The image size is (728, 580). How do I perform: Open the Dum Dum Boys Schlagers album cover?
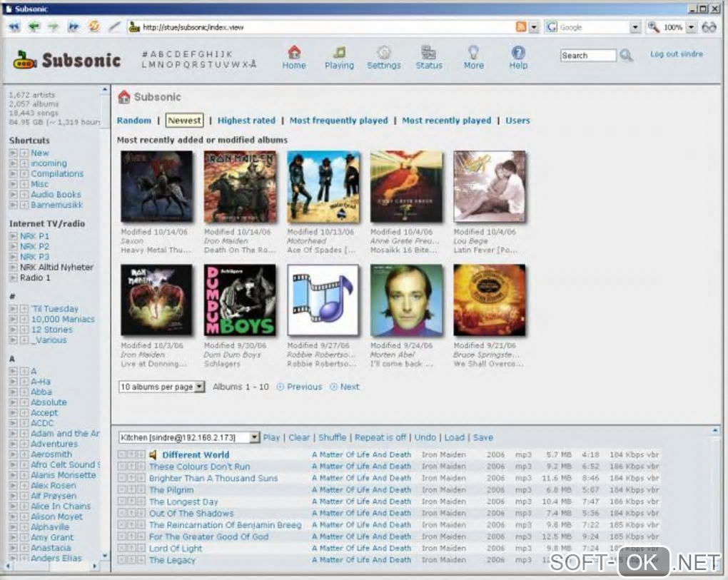click(240, 300)
